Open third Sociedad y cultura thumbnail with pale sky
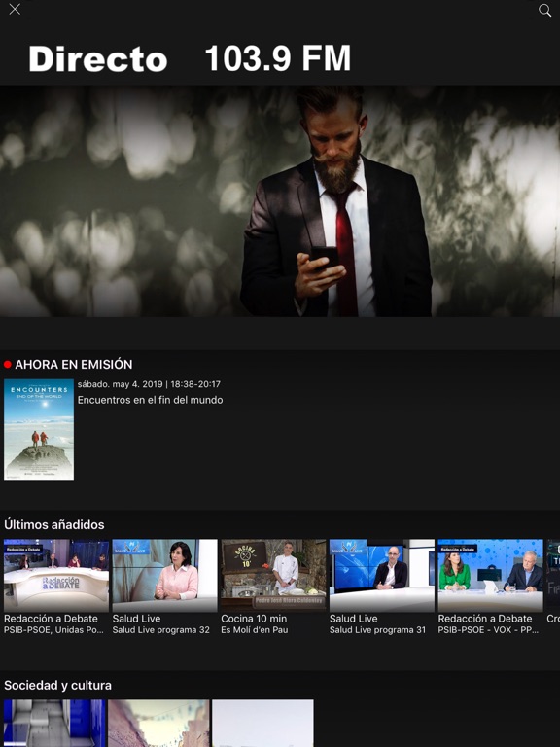This screenshot has height=747, width=560. (262, 724)
